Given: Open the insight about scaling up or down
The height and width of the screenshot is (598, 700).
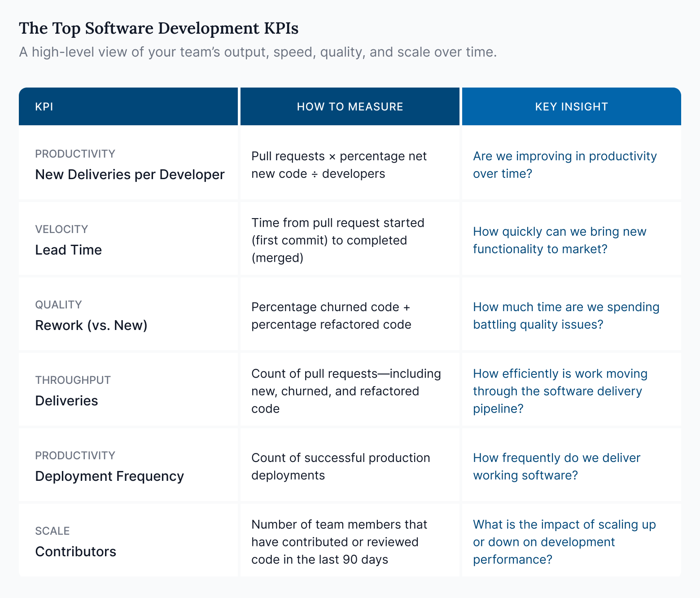Looking at the screenshot, I should point(564,542).
